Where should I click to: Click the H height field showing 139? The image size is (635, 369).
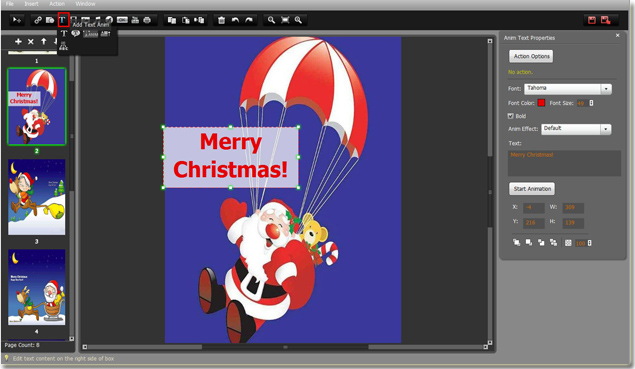tap(573, 223)
